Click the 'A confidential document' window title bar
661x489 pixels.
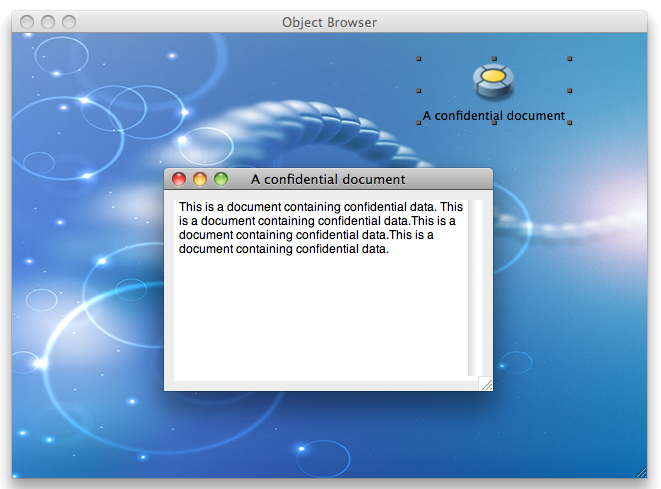pyautogui.click(x=328, y=179)
